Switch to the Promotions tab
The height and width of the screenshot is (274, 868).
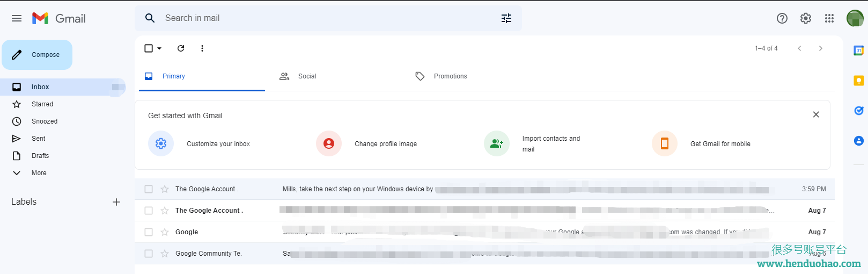(x=450, y=76)
